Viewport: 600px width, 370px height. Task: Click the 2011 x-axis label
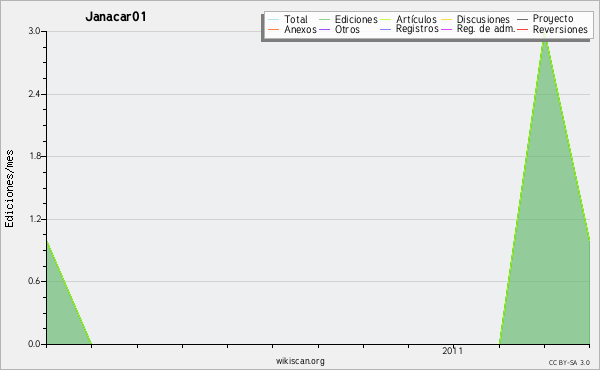pyautogui.click(x=452, y=351)
